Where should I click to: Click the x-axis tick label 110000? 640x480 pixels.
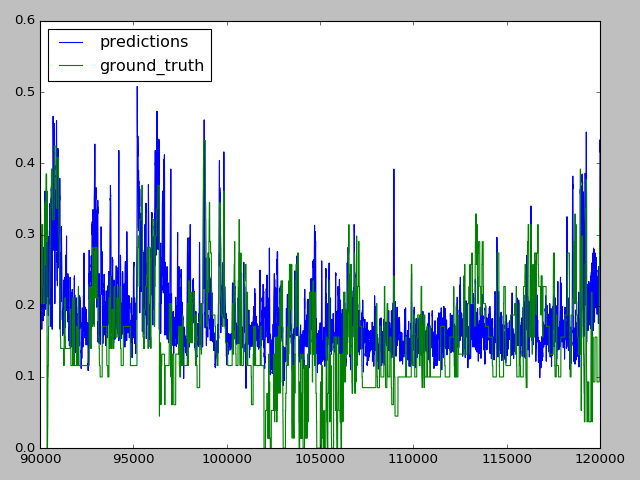tap(413, 459)
